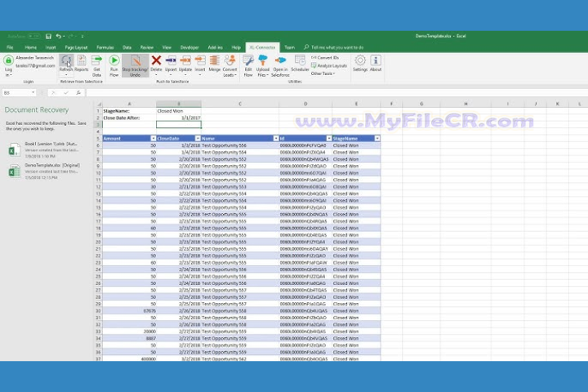Click cell with Closed Won in row 1

point(179,111)
